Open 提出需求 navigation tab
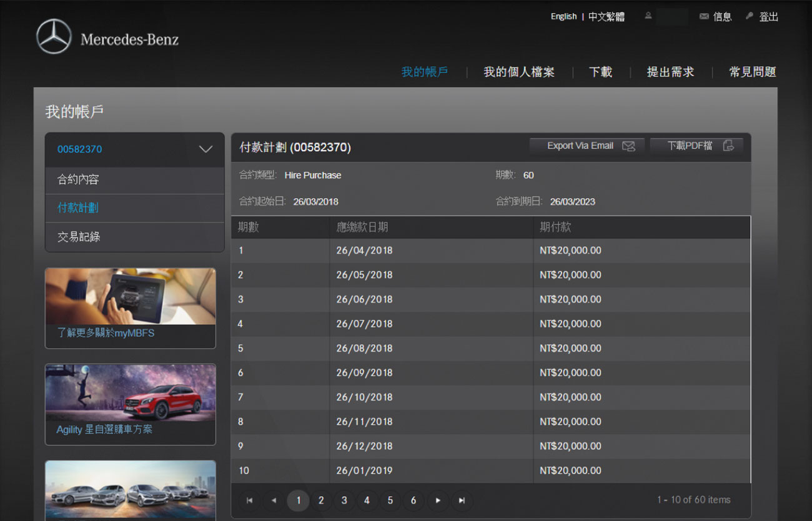Image resolution: width=812 pixels, height=521 pixels. (x=670, y=72)
